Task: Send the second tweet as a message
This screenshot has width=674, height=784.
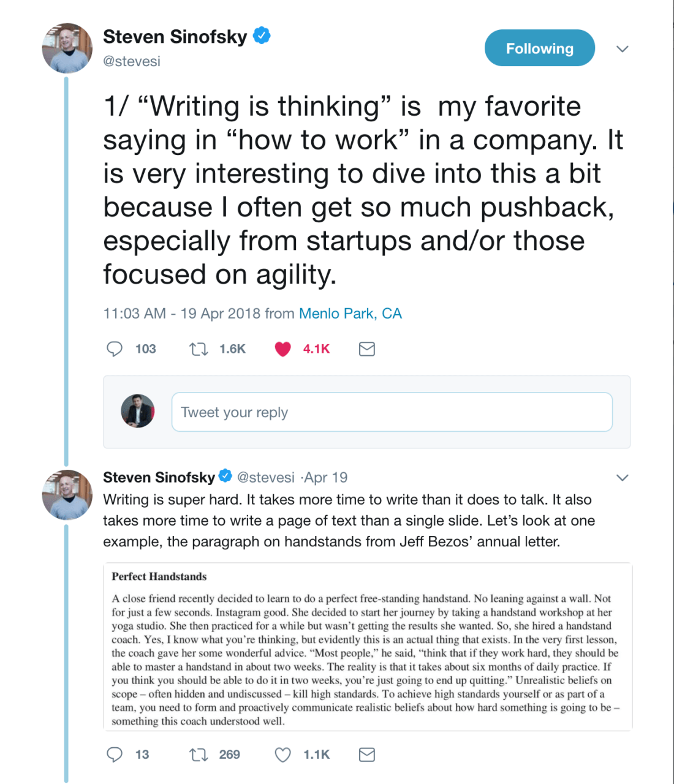Action: [x=366, y=755]
